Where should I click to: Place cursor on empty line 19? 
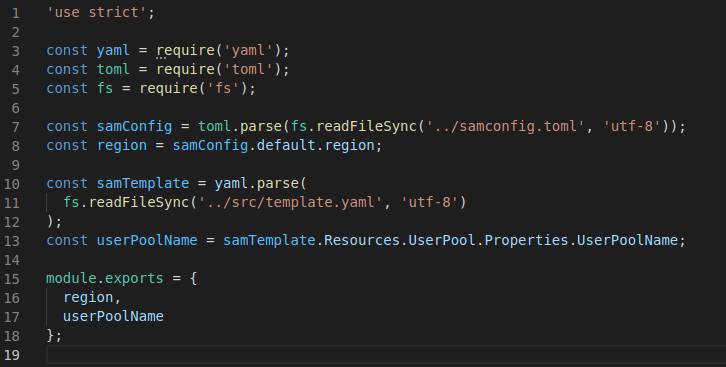tap(386, 355)
